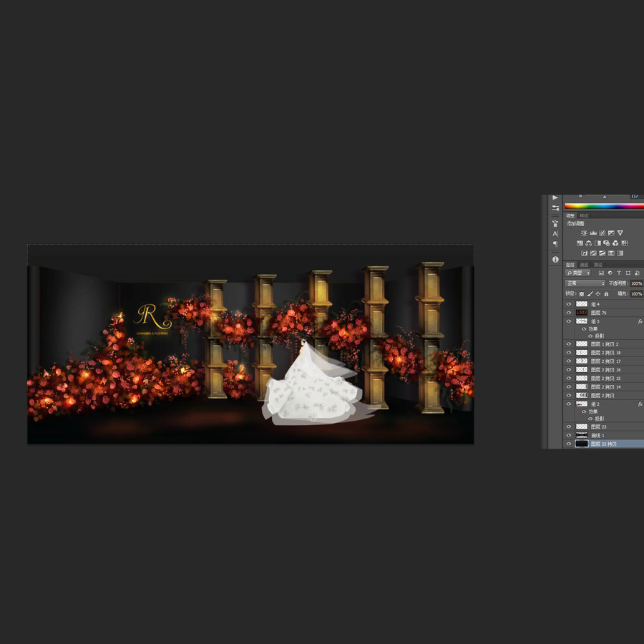Screen dimensions: 644x644
Task: Select the 图层 2 拷贝 layer
Action: click(604, 396)
